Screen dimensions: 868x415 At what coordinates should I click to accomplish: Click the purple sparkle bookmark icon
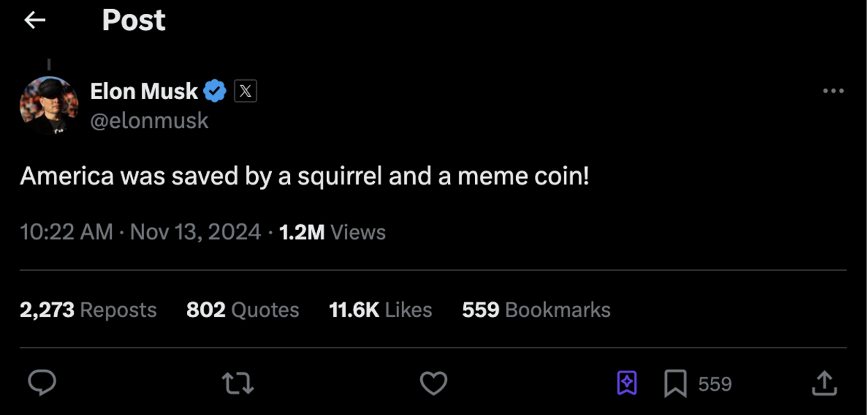coord(627,383)
